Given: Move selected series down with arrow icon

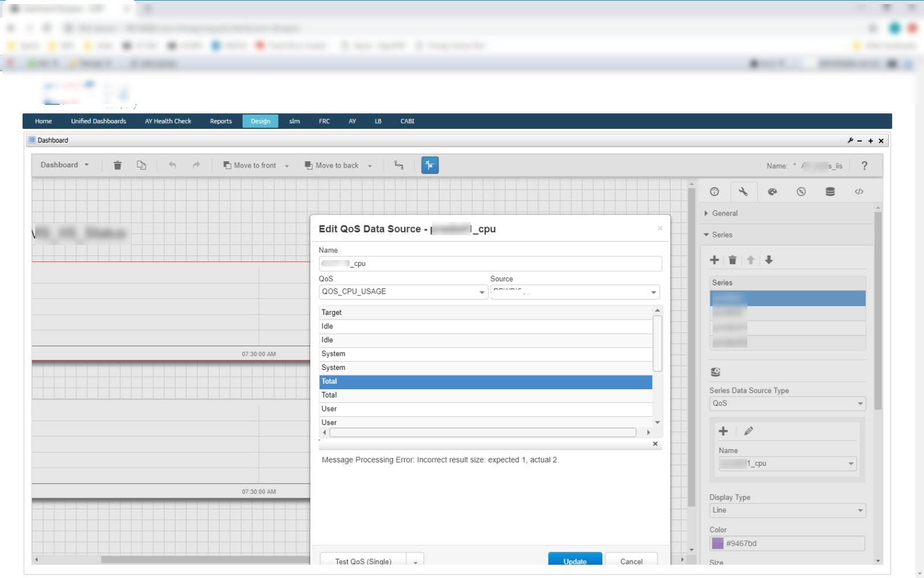Looking at the screenshot, I should click(x=769, y=260).
